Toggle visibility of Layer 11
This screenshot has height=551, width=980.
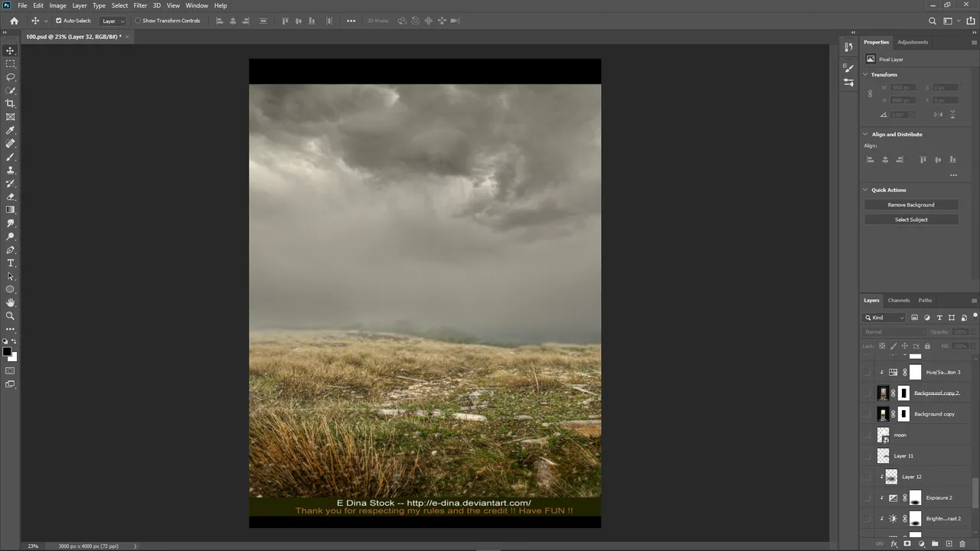coord(867,455)
